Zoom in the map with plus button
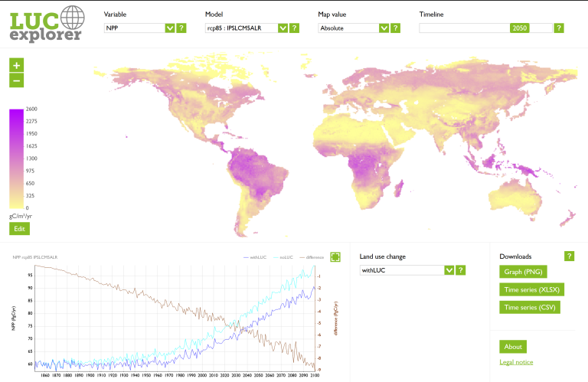The image size is (588, 382). [x=17, y=66]
